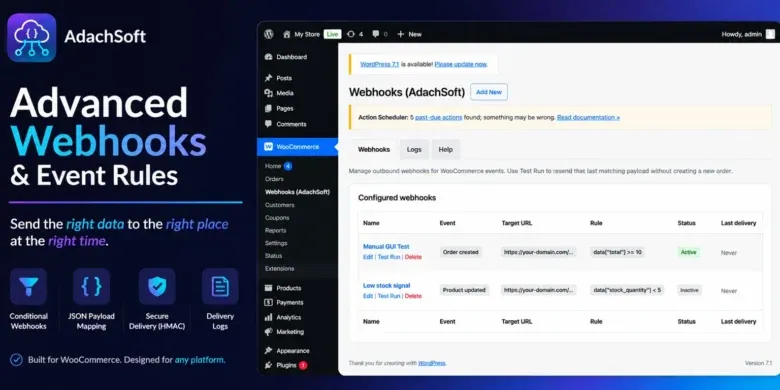The image size is (780, 390).
Task: Click the admin avatar next to Howdy
Action: pyautogui.click(x=770, y=34)
